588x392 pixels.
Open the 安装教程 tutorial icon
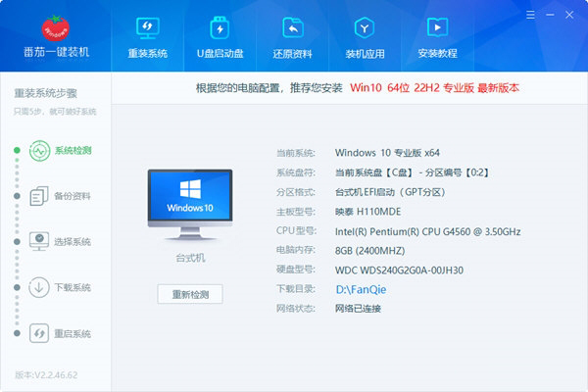(x=438, y=27)
